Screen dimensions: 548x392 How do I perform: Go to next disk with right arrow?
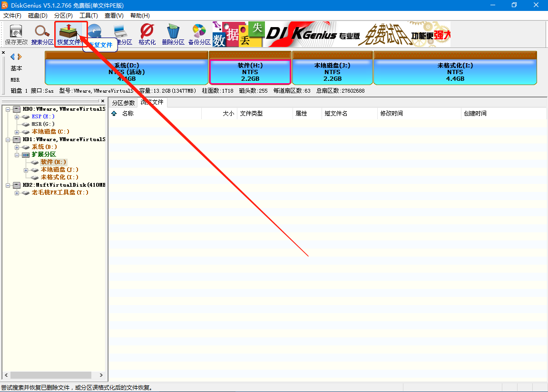coord(20,57)
